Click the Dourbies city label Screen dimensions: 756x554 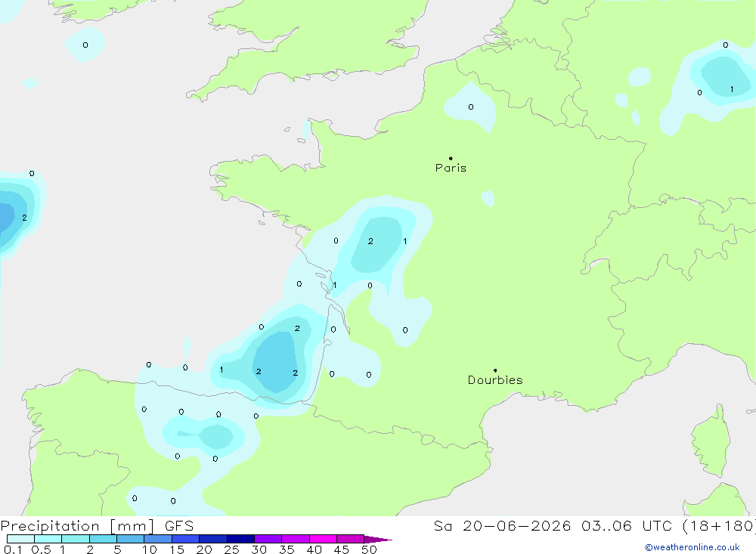[495, 380]
